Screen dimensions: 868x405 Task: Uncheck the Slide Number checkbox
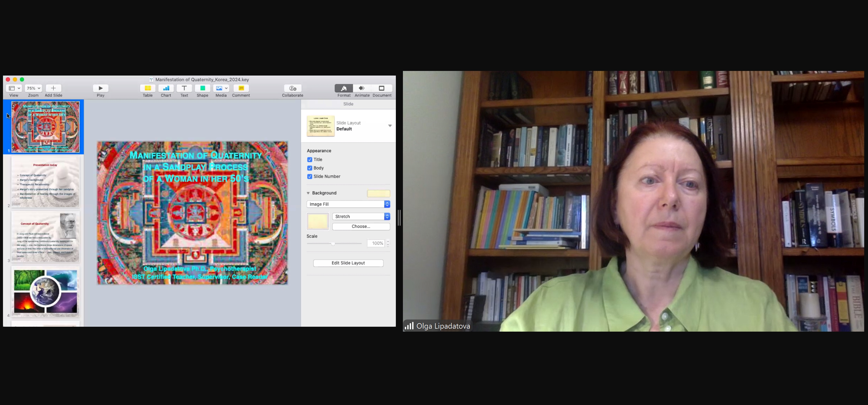309,176
